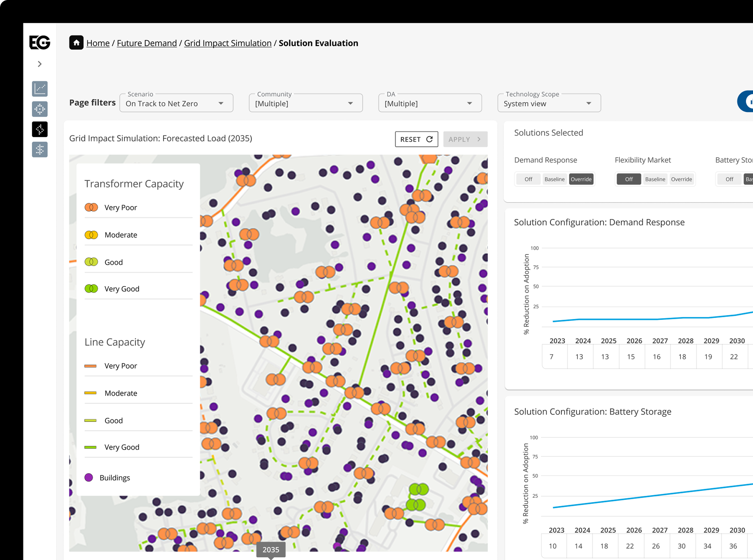The height and width of the screenshot is (560, 753).
Task: Click Good transformer legend icon
Action: tap(91, 262)
